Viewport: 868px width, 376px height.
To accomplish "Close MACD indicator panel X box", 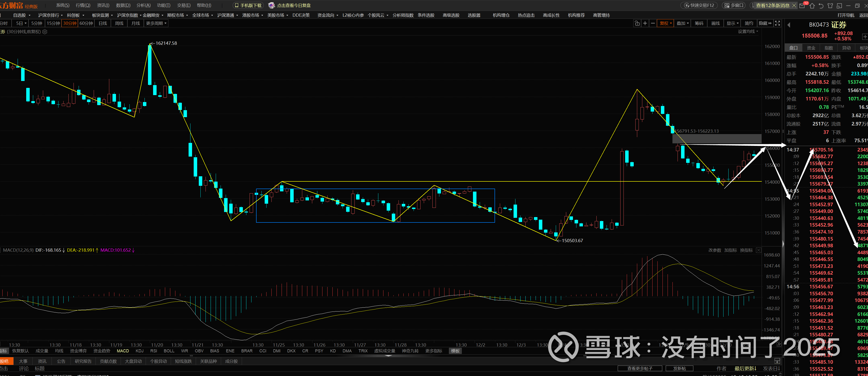I will (x=759, y=250).
